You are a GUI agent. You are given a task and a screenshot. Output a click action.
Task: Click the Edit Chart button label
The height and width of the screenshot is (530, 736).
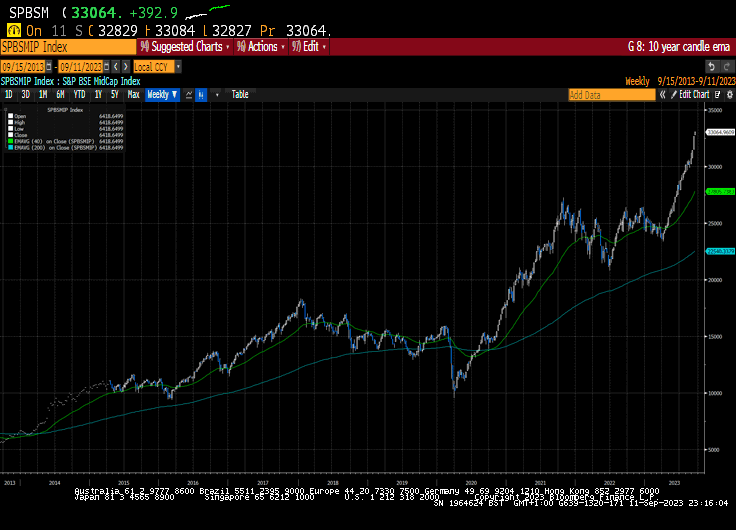click(x=694, y=95)
